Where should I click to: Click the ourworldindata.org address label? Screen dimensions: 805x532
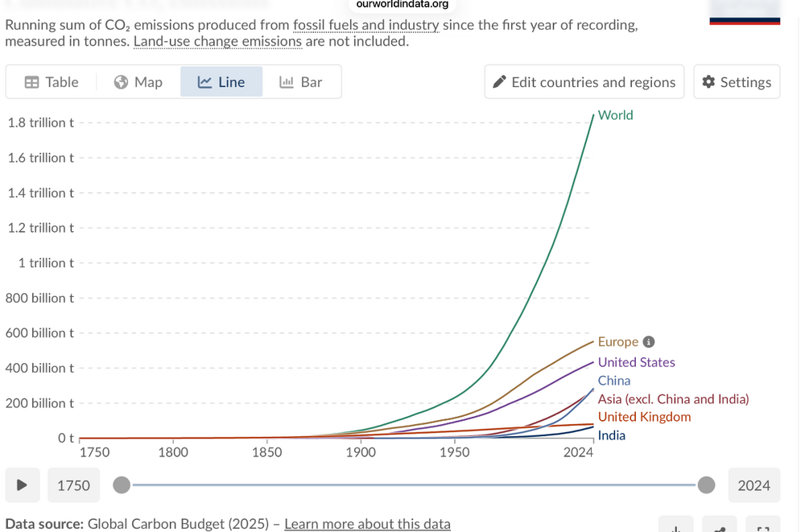point(402,5)
